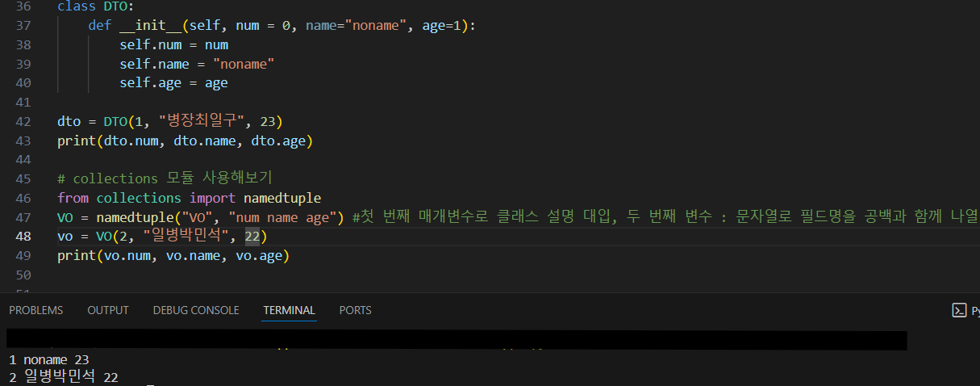Click gutter line number 42

pos(23,121)
